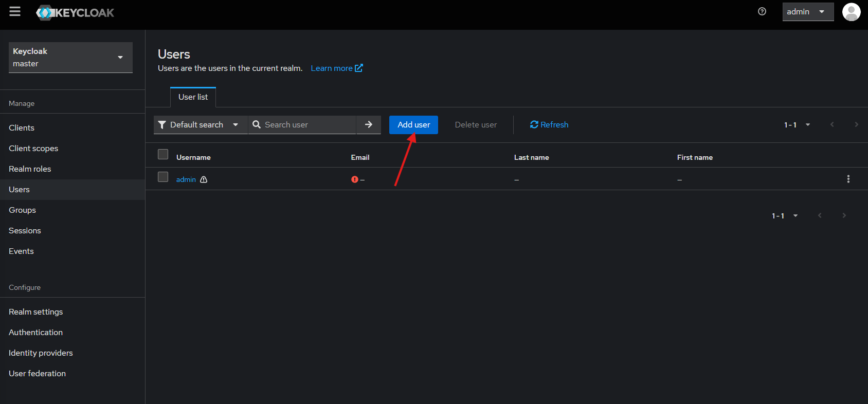The width and height of the screenshot is (868, 404).
Task: Open Identity providers
Action: (x=73, y=353)
